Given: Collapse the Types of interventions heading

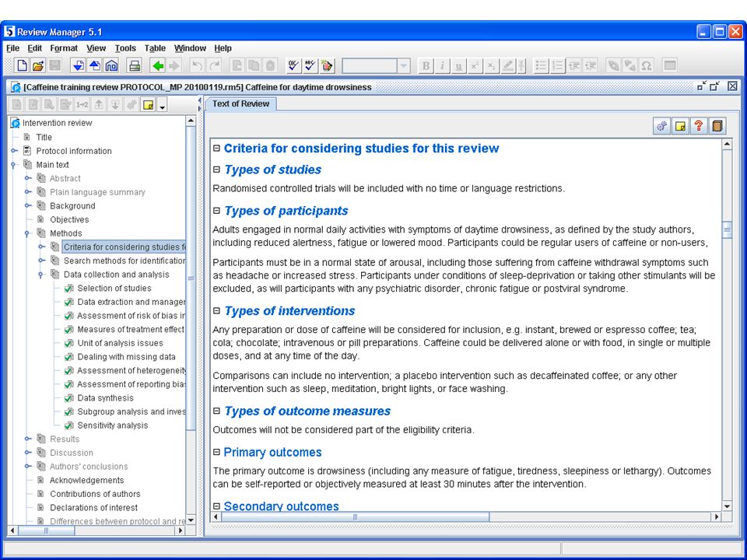Looking at the screenshot, I should [x=217, y=310].
